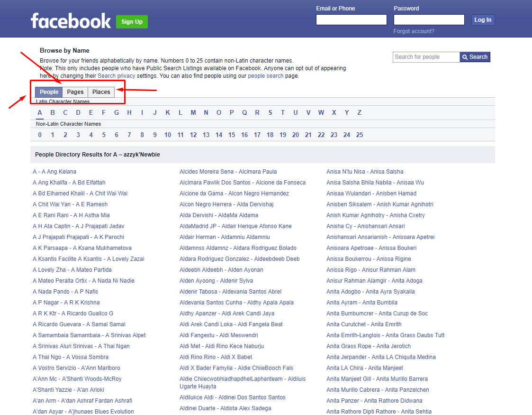Select letter W in Latin names
532x415 pixels.
[x=321, y=113]
